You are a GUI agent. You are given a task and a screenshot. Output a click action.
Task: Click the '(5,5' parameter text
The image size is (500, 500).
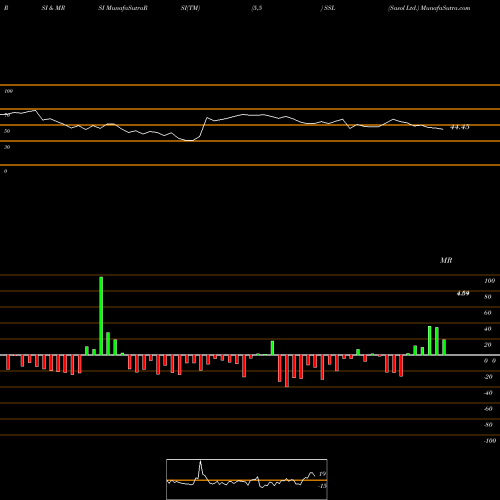click(x=257, y=8)
